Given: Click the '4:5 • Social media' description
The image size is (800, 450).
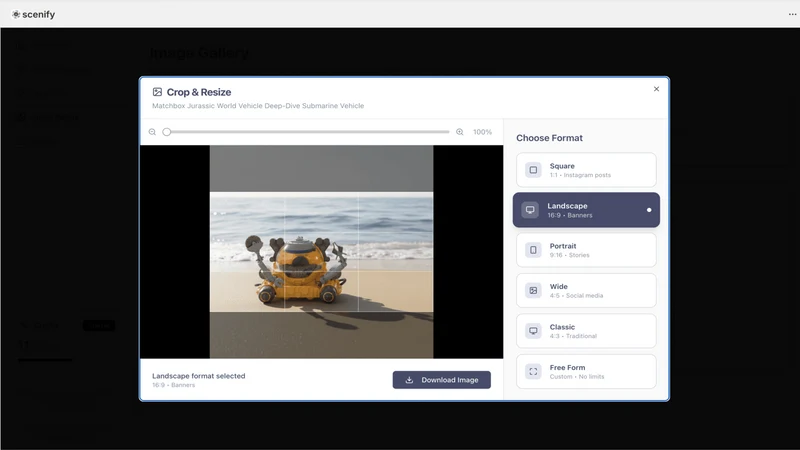Looking at the screenshot, I should (576, 295).
